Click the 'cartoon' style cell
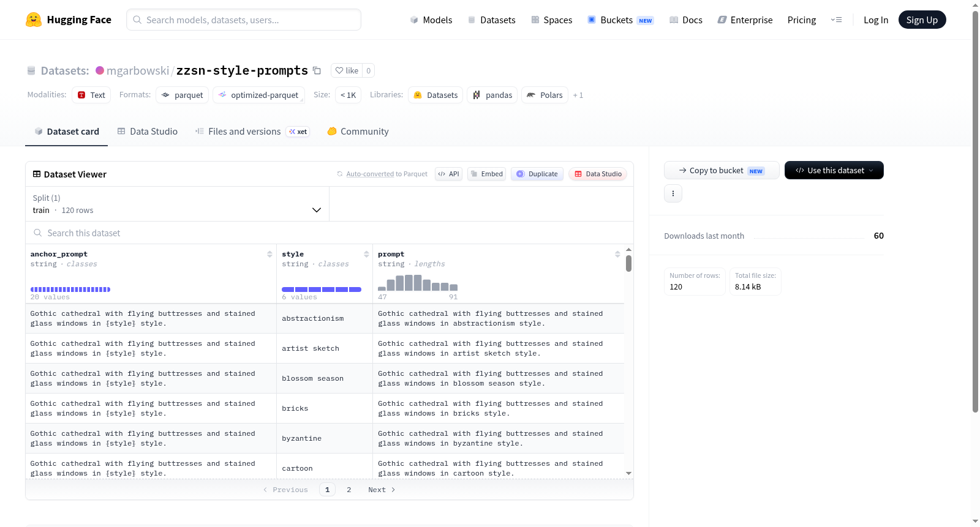The height and width of the screenshot is (527, 980). click(325, 466)
